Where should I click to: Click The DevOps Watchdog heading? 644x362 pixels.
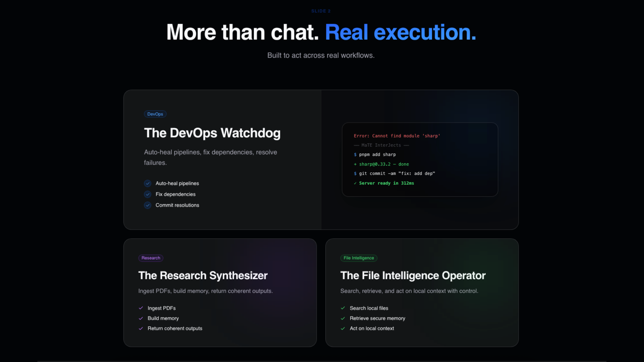(212, 133)
